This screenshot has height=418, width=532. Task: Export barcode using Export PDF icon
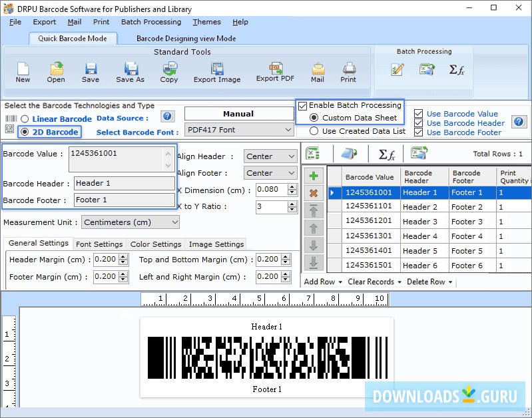pyautogui.click(x=275, y=69)
